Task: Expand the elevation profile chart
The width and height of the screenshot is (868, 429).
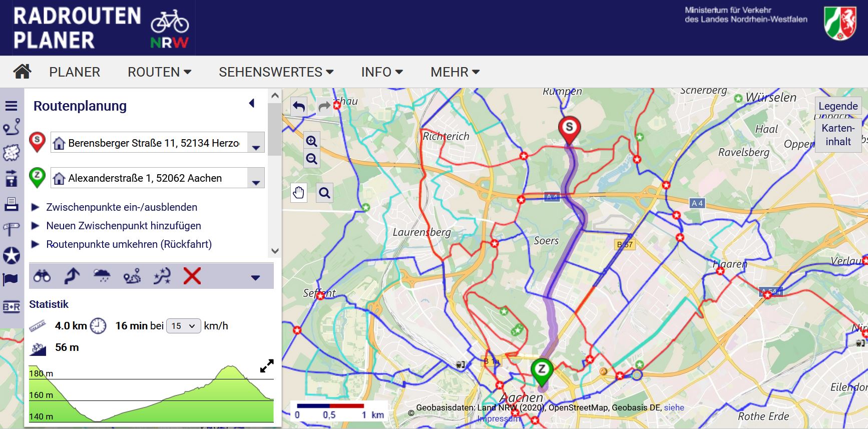Action: click(x=267, y=366)
